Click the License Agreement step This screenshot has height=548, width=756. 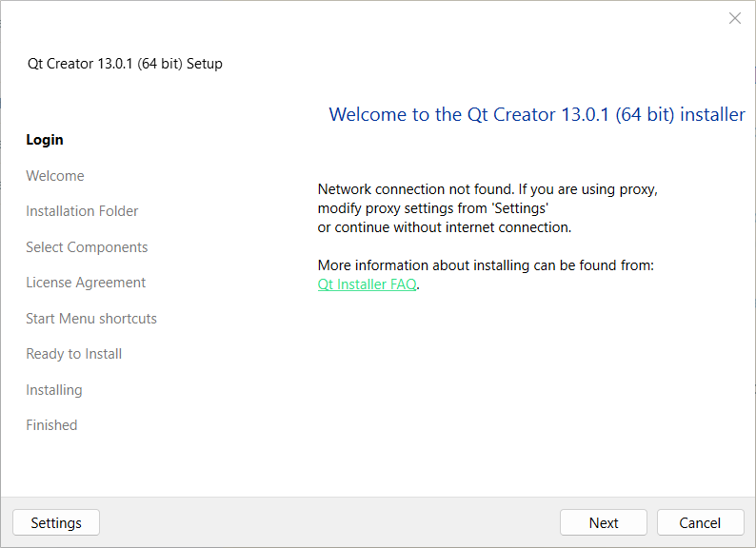(86, 283)
